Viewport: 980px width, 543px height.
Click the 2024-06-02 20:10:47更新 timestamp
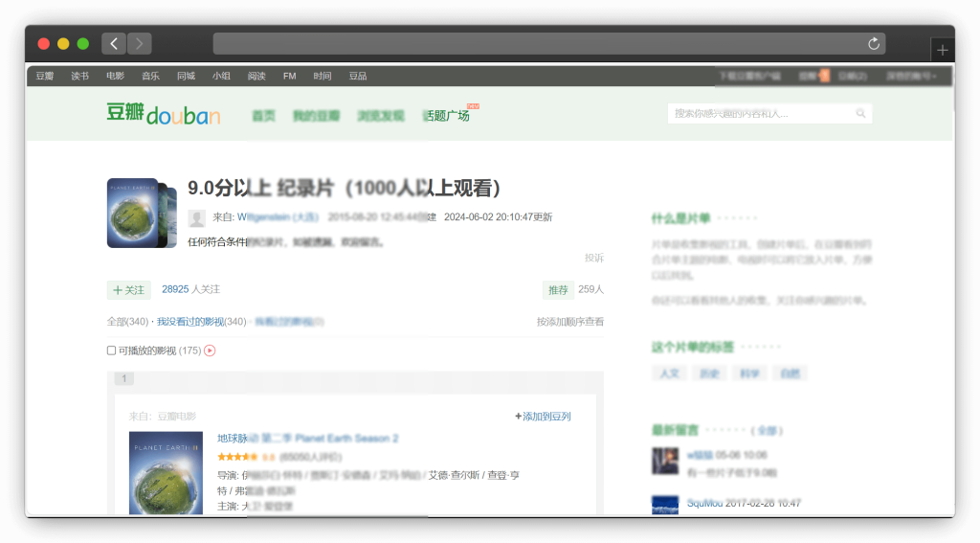coord(498,217)
